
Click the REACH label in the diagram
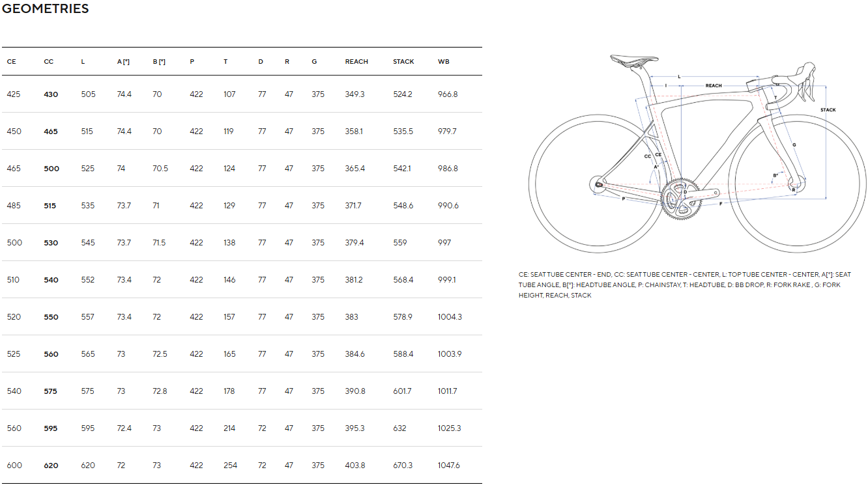(714, 86)
